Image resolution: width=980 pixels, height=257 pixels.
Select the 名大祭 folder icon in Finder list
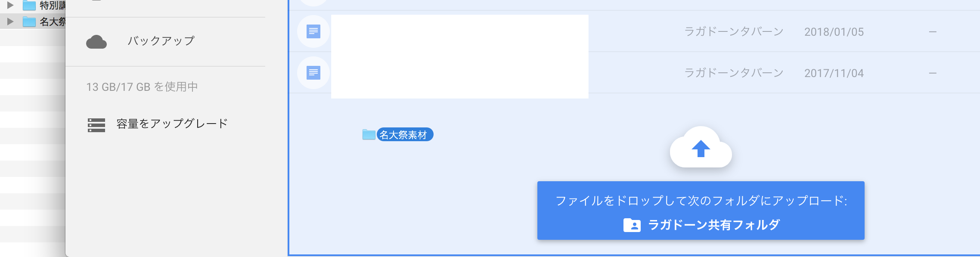[x=29, y=22]
